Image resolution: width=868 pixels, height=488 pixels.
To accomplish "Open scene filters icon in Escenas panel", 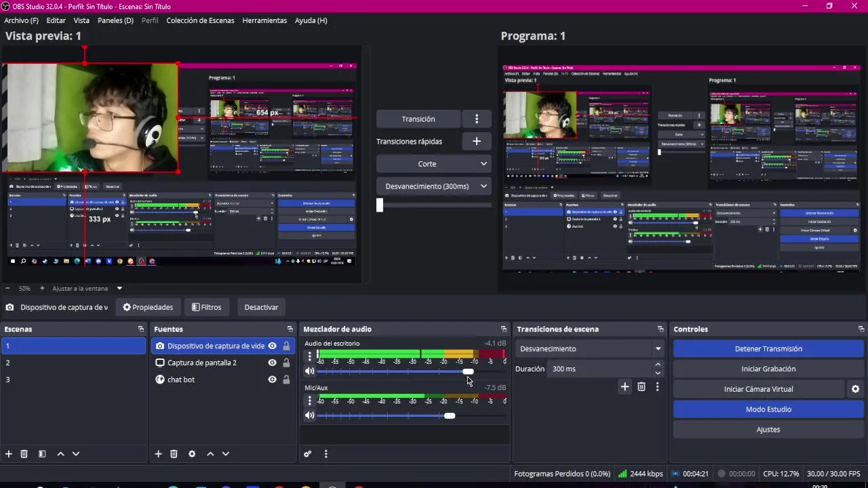I will coord(42,453).
